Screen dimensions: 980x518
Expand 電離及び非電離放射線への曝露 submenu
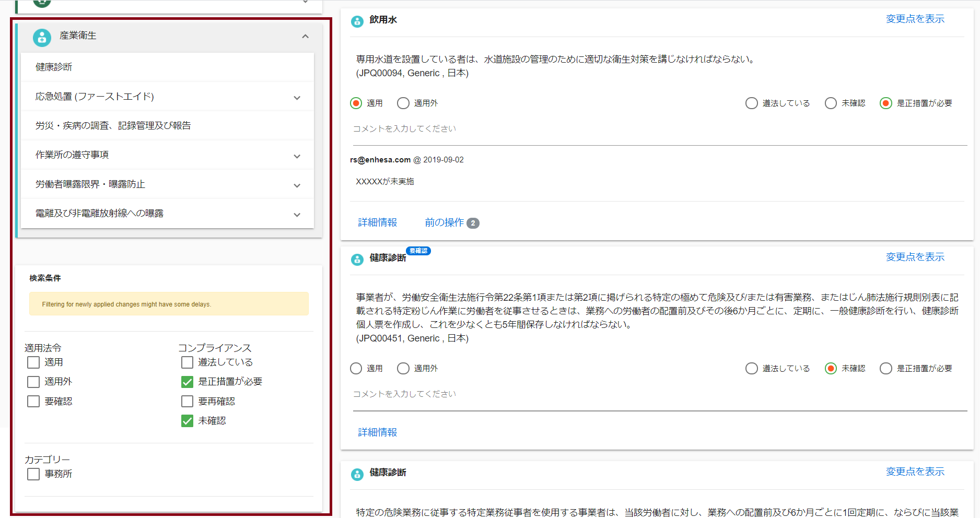(x=297, y=215)
